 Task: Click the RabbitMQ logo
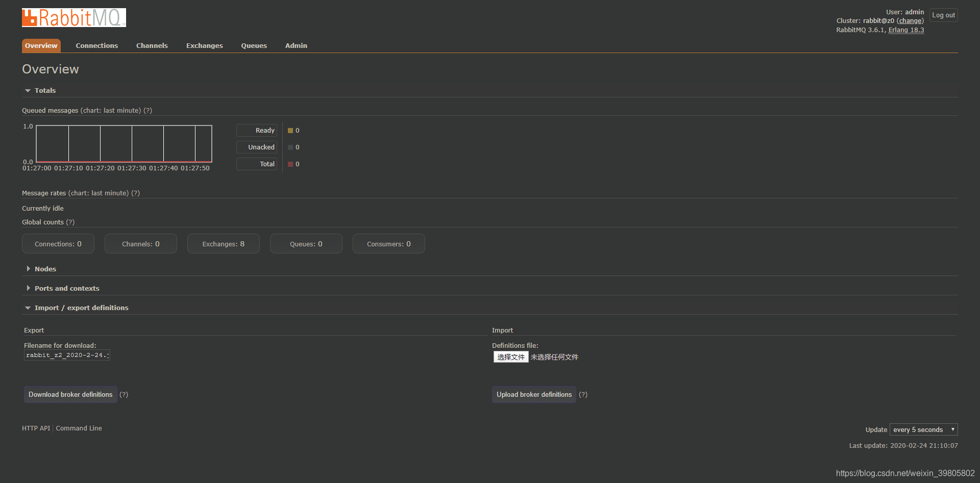click(x=74, y=18)
